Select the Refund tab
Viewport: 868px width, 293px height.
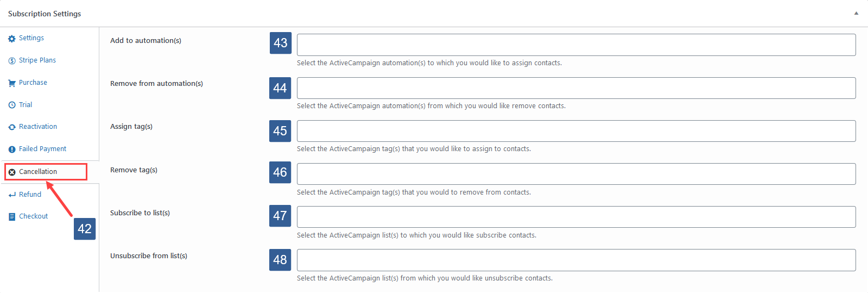point(30,195)
